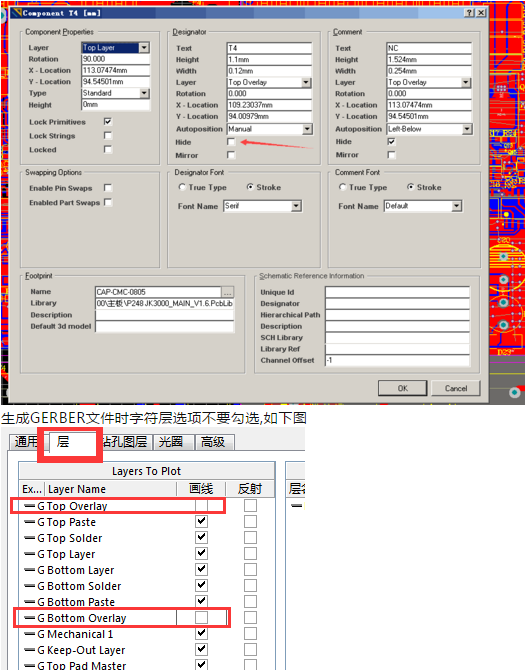Click the G Top Overlay layer line icon

[29, 506]
